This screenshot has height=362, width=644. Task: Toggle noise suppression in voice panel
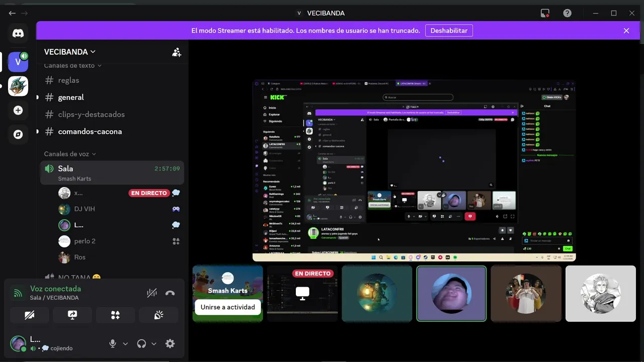point(152,293)
